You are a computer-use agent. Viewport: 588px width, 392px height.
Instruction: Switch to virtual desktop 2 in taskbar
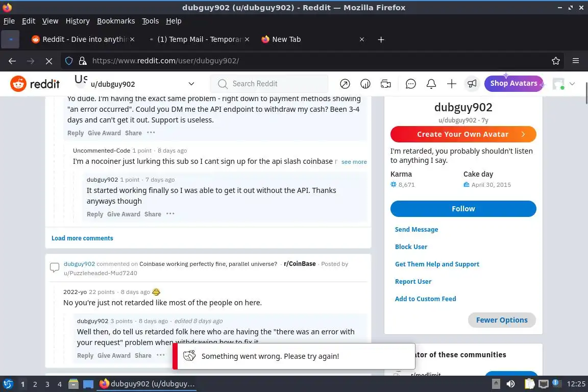point(35,384)
